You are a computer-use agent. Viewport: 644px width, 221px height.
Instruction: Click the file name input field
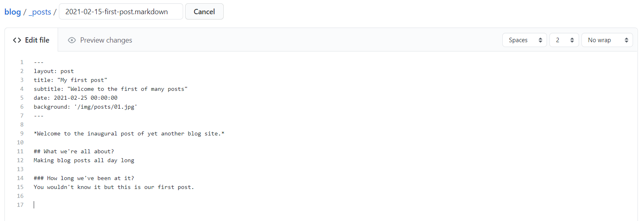point(121,12)
